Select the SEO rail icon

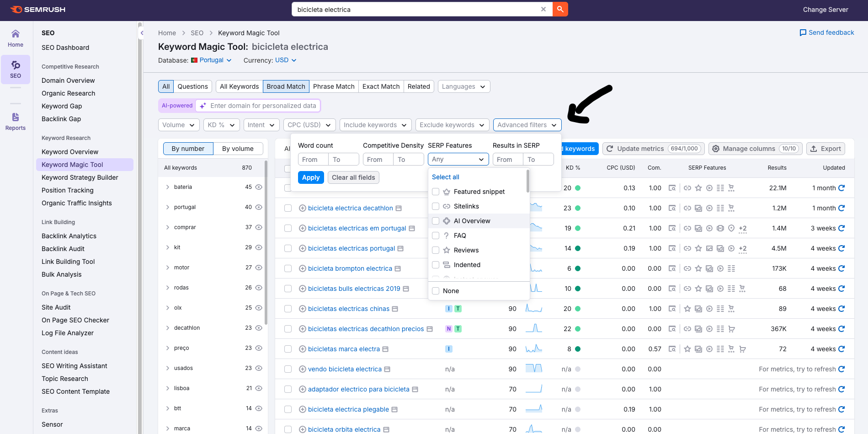pos(16,70)
